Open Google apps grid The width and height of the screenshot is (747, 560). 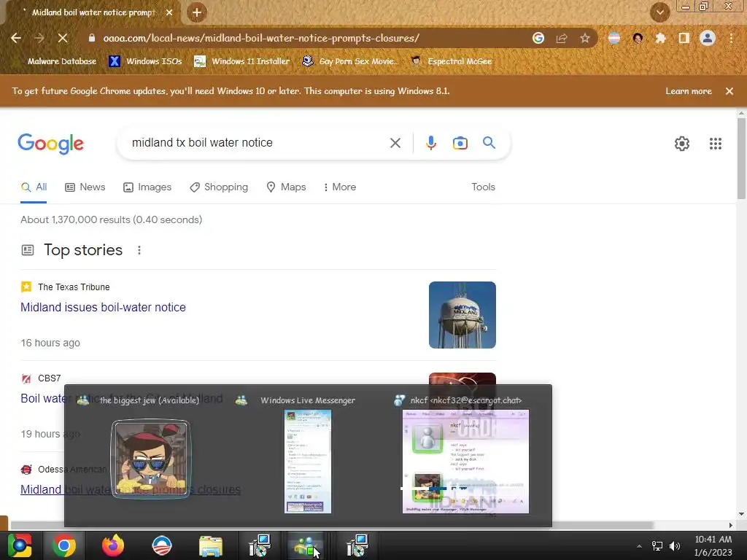[716, 144]
